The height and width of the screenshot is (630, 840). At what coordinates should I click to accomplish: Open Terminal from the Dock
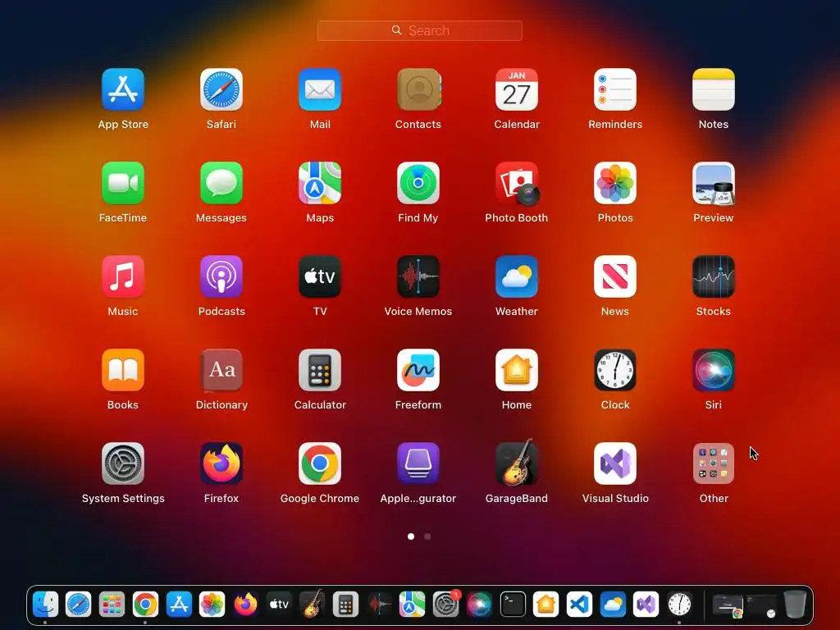pyautogui.click(x=513, y=605)
